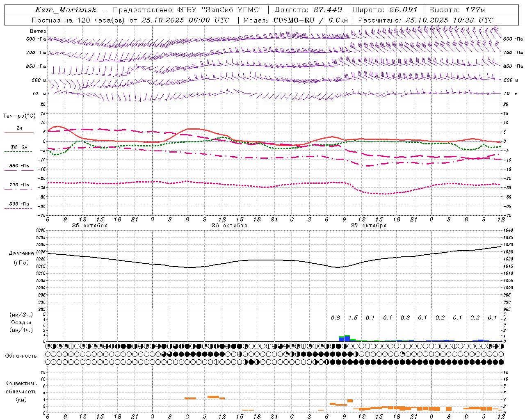Click the 'Конвективн.' convective cloud label
The image size is (525, 420).
point(21,383)
